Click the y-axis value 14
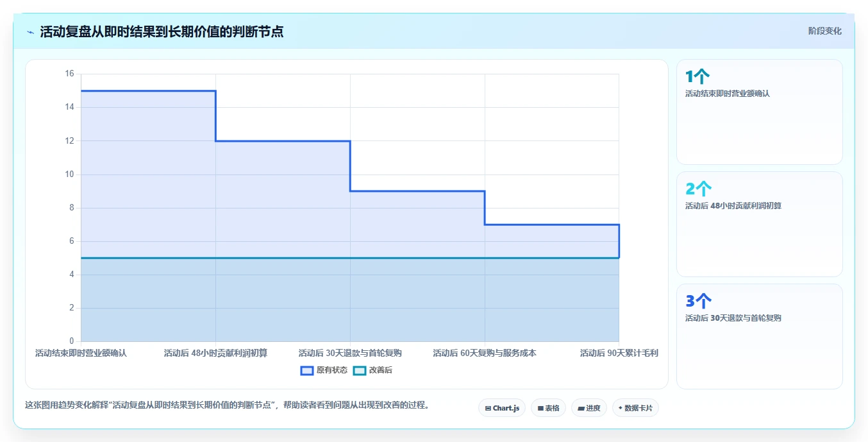The height and width of the screenshot is (442, 868). pos(69,107)
